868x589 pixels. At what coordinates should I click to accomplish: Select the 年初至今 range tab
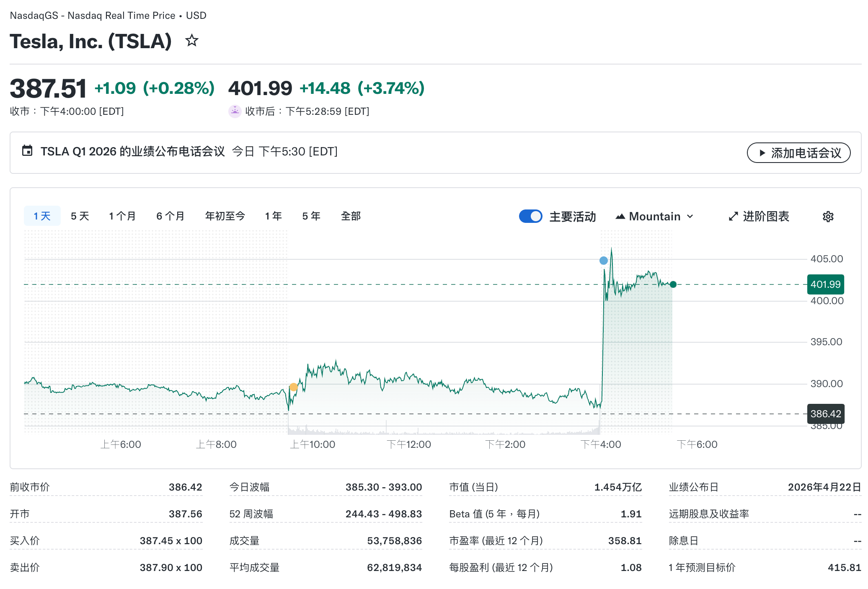click(225, 216)
